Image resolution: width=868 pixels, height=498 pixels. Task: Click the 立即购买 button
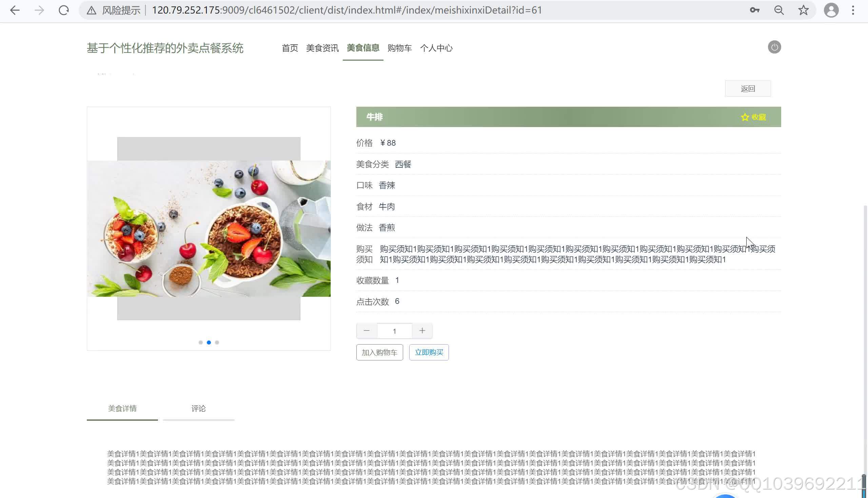click(429, 352)
